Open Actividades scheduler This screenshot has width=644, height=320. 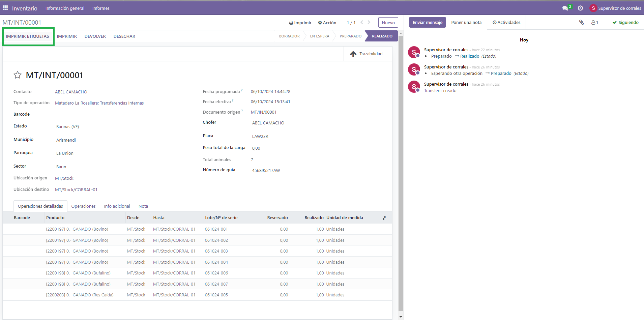click(506, 22)
